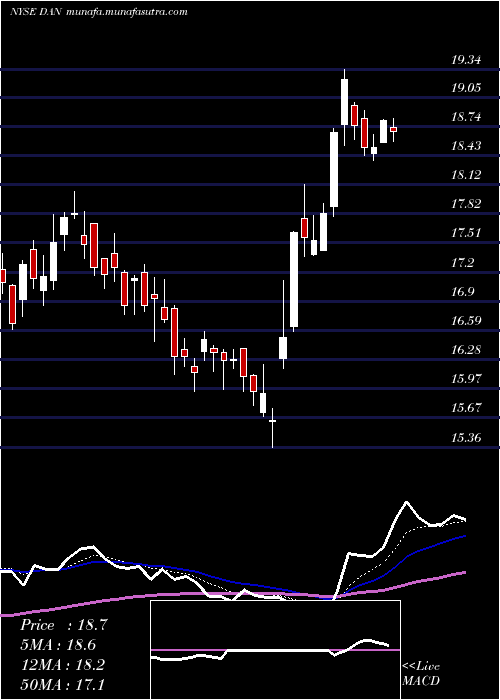Click the 12MA : 18.2 readout

point(62,665)
